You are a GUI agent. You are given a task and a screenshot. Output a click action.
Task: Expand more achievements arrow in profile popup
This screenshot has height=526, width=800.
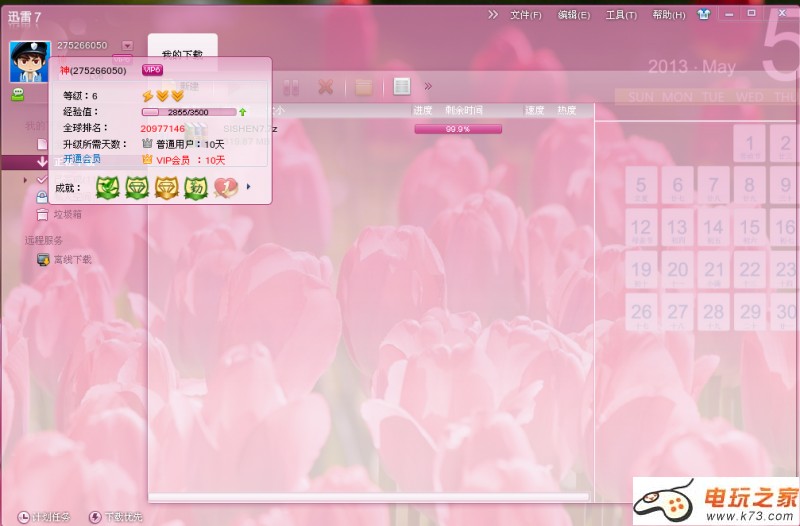[x=248, y=187]
